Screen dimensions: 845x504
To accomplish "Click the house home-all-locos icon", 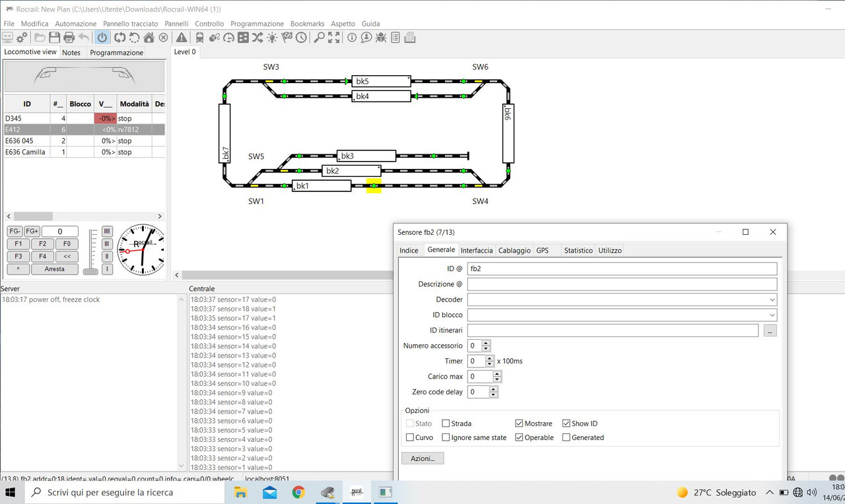I will (149, 38).
